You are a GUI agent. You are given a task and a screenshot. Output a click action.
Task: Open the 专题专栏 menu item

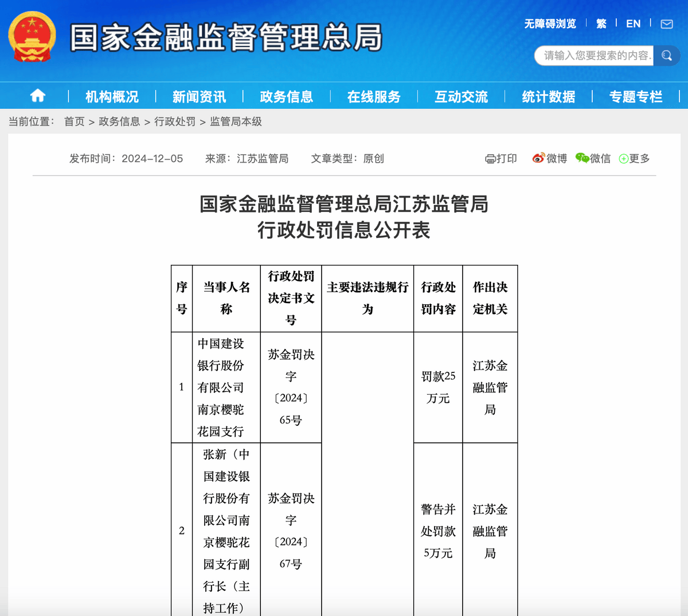click(635, 97)
